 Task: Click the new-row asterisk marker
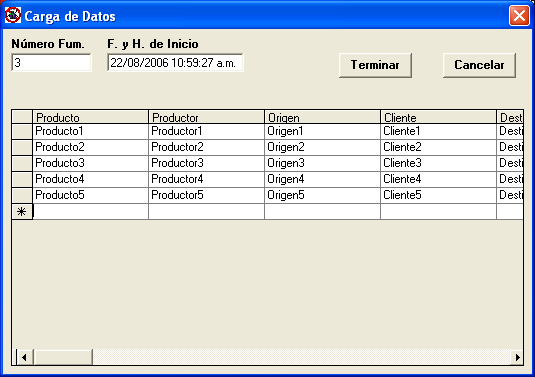(22, 212)
